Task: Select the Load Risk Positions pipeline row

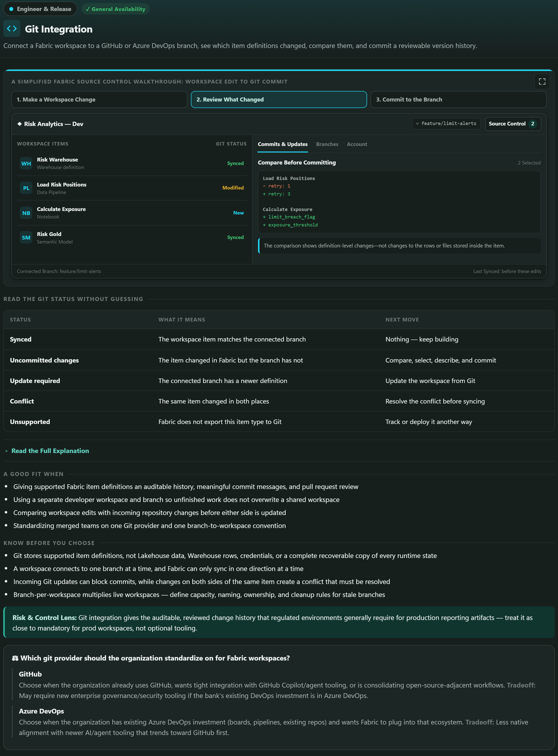Action: point(132,188)
